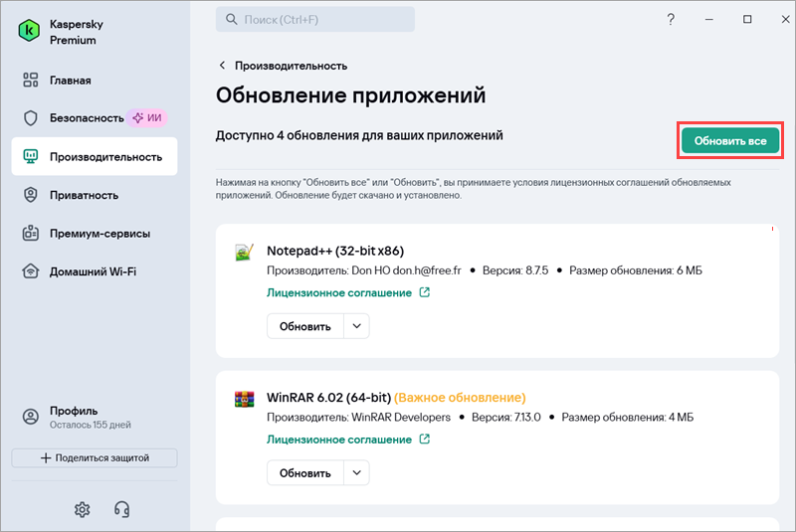Viewport: 796px width, 532px height.
Task: Maximize the Kaspersky window
Action: click(747, 19)
